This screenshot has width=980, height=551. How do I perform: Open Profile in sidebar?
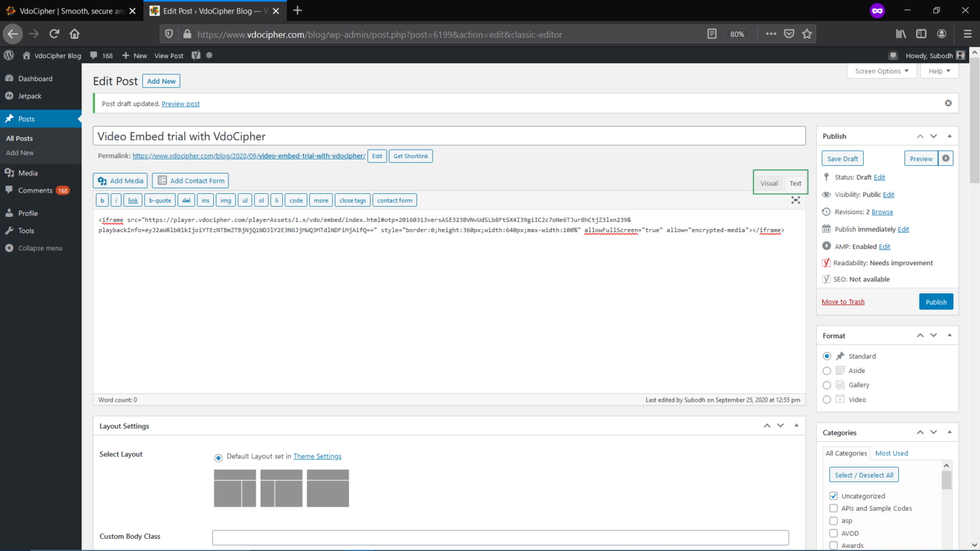[x=27, y=213]
